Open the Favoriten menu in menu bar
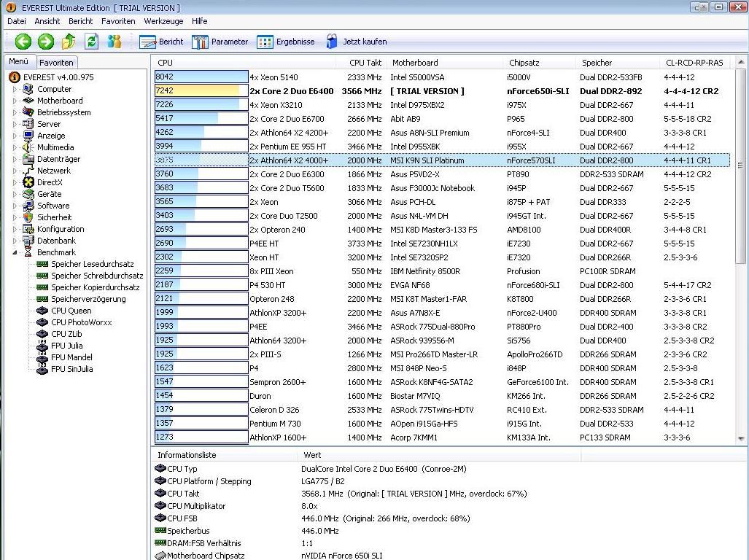This screenshot has width=749, height=560. [x=118, y=21]
